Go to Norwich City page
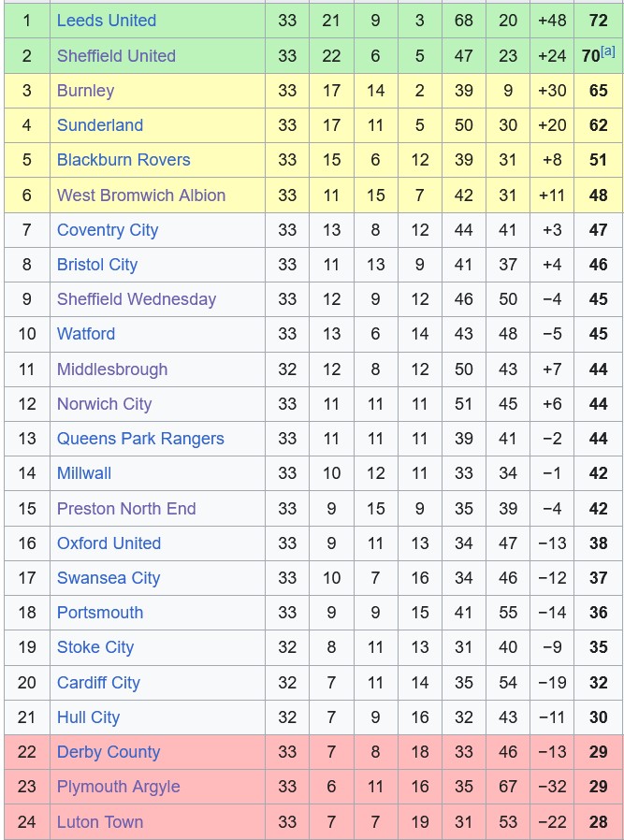 pyautogui.click(x=104, y=404)
